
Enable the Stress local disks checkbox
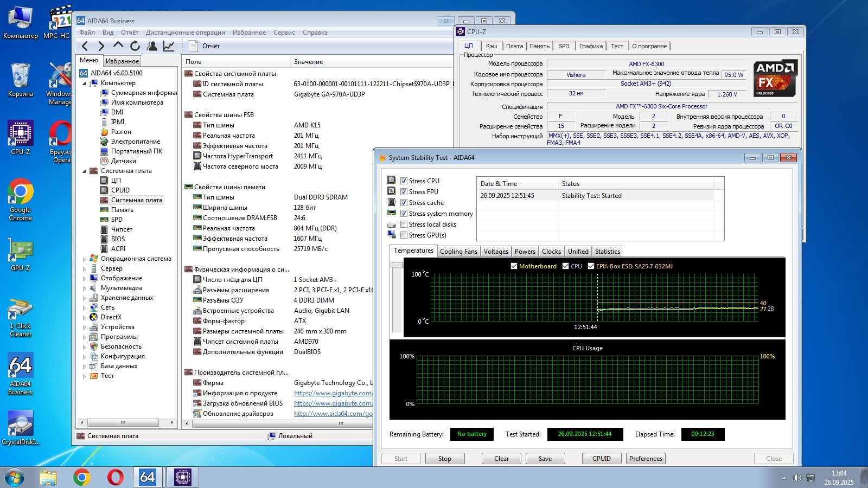click(404, 224)
